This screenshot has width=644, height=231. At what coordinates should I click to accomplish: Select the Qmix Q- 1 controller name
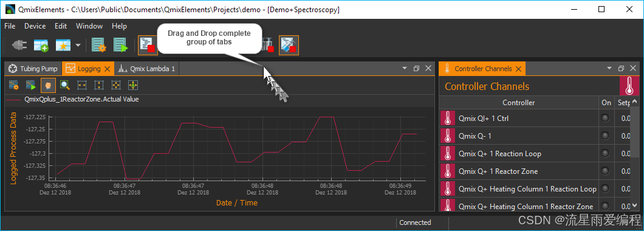(474, 136)
